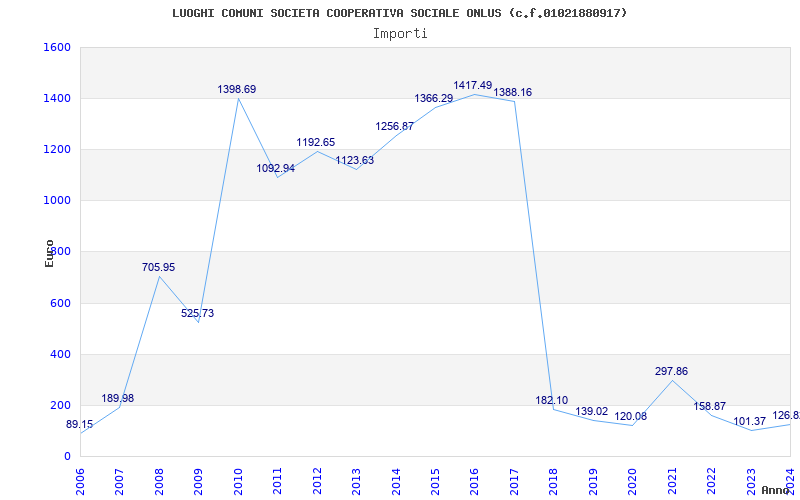Select the 1000 y-axis tick label
The height and width of the screenshot is (500, 800).
click(x=57, y=201)
